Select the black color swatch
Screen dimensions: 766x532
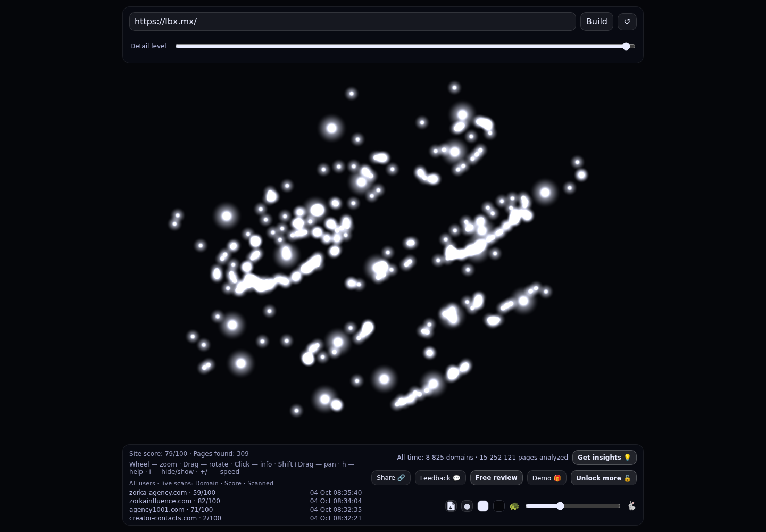click(499, 506)
